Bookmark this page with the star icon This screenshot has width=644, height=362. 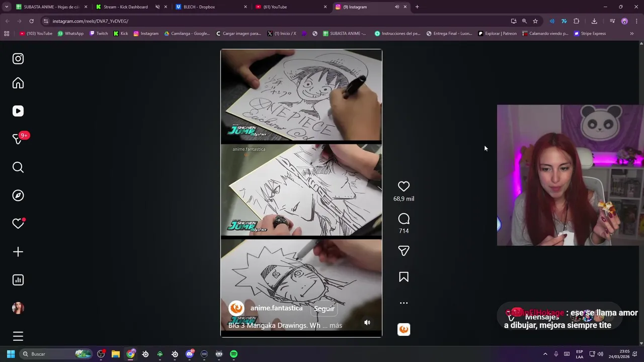pyautogui.click(x=535, y=21)
